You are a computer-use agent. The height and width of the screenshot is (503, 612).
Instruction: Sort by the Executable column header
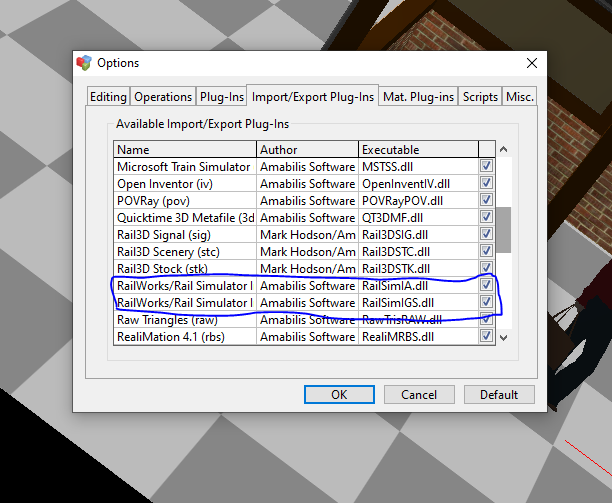click(418, 149)
